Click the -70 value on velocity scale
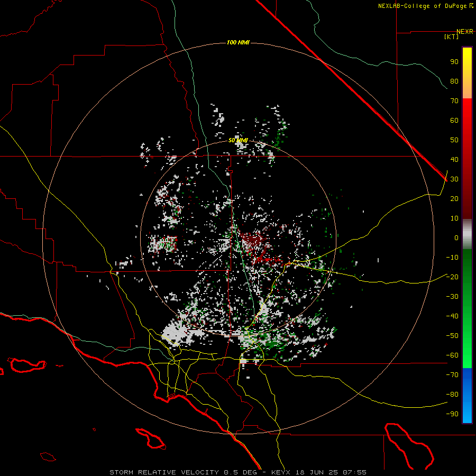 (452, 375)
